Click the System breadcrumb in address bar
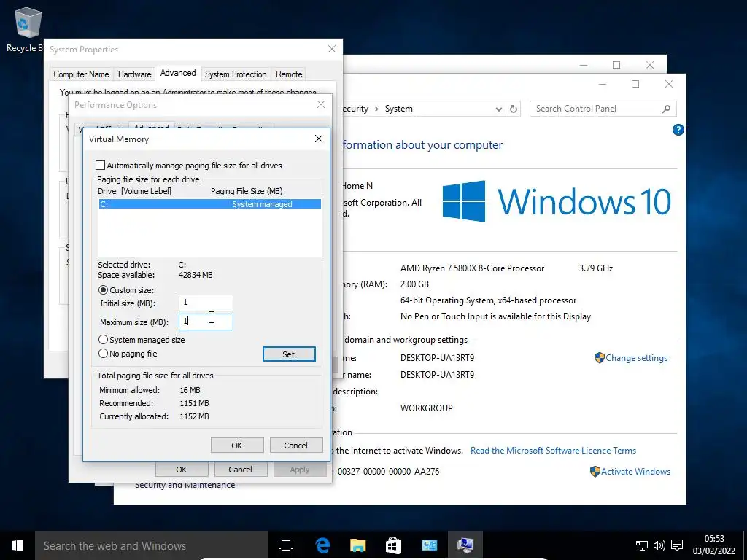 [399, 109]
